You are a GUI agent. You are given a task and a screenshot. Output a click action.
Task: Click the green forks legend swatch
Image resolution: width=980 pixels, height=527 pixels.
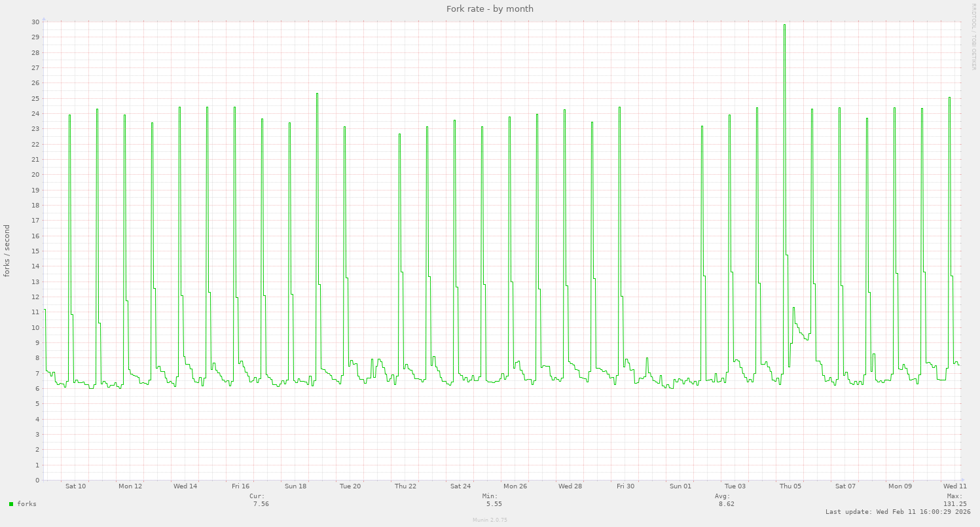11,504
